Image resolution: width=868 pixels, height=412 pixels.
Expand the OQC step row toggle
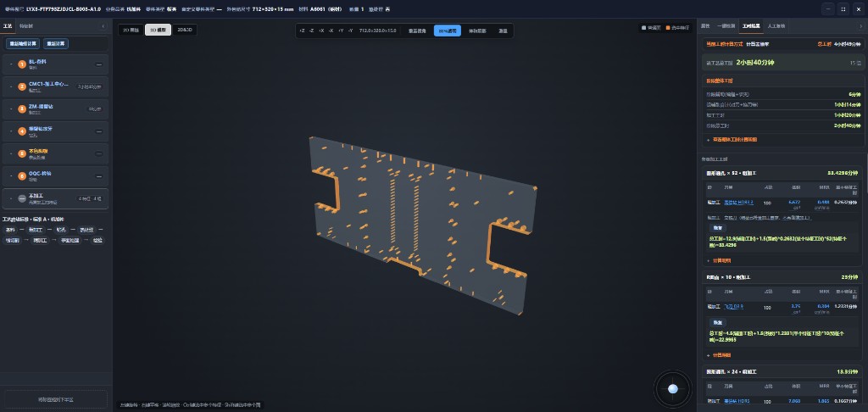click(x=10, y=176)
